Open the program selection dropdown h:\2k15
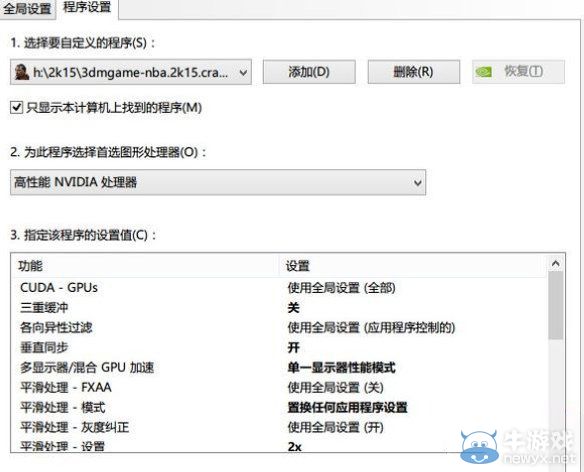Screen dimensions: 584x472 (x=131, y=72)
